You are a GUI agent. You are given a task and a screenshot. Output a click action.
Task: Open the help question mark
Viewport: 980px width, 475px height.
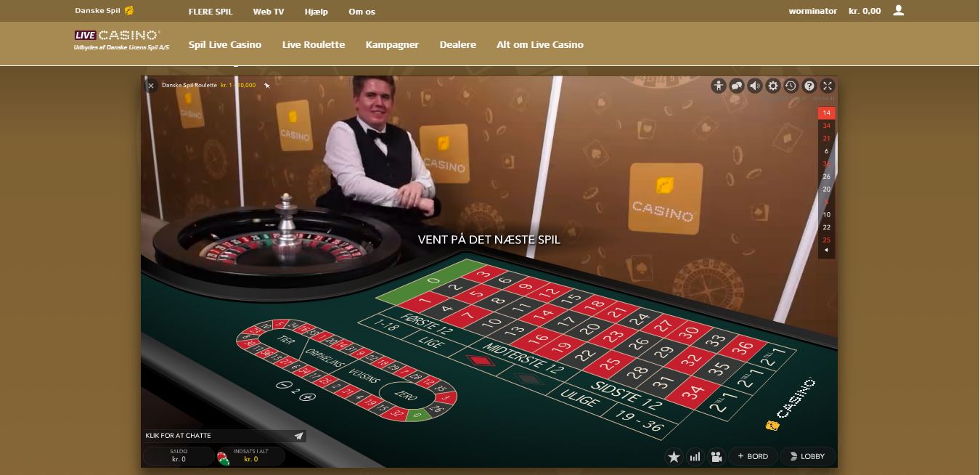tap(809, 86)
